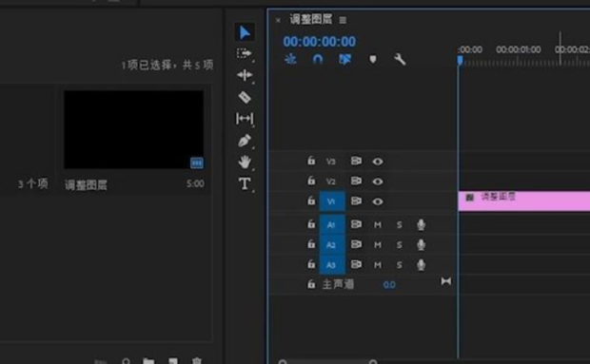This screenshot has width=590, height=364.
Task: Toggle sync lock on V2
Action: (x=356, y=182)
